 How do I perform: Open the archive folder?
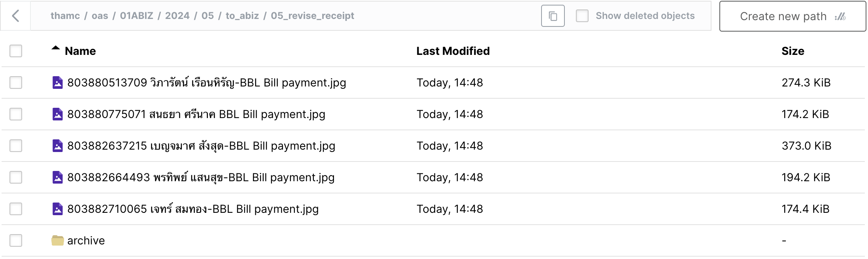coord(86,240)
